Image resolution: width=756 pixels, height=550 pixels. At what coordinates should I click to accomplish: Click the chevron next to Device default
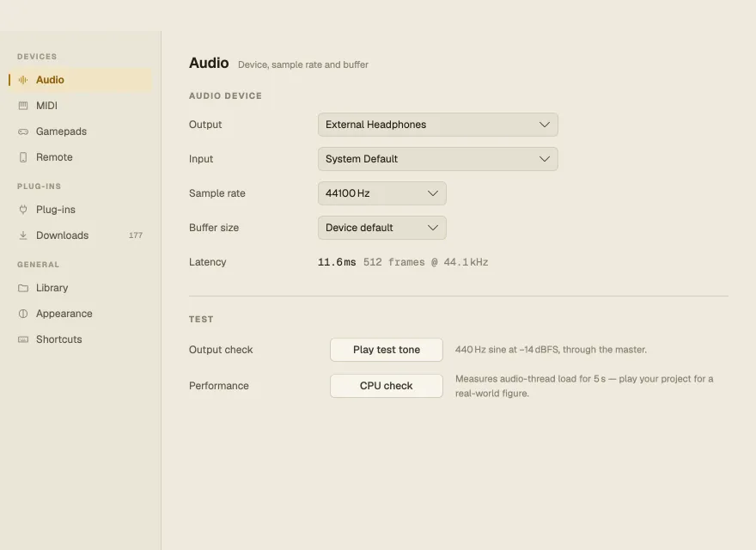pos(432,228)
